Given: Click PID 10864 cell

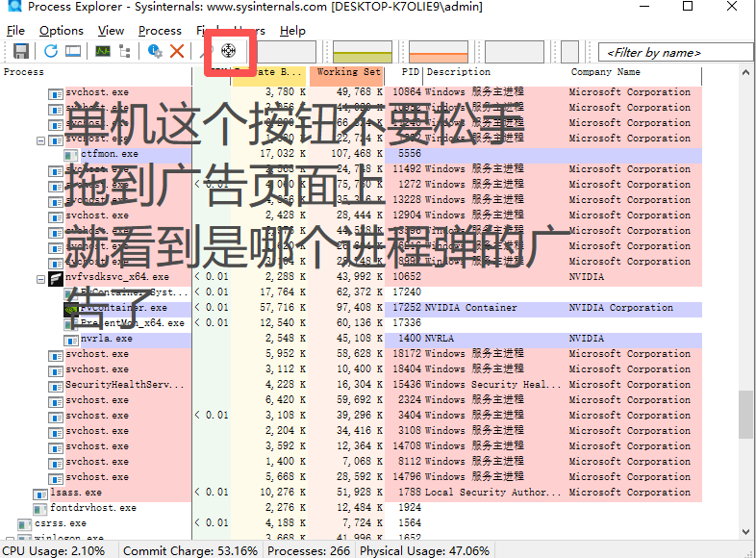Looking at the screenshot, I should click(407, 92).
